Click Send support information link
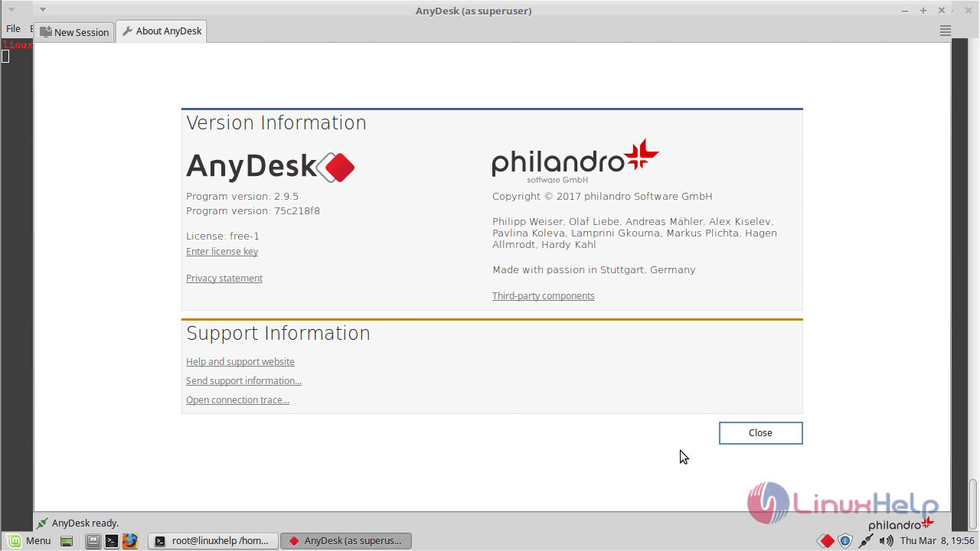 point(243,381)
